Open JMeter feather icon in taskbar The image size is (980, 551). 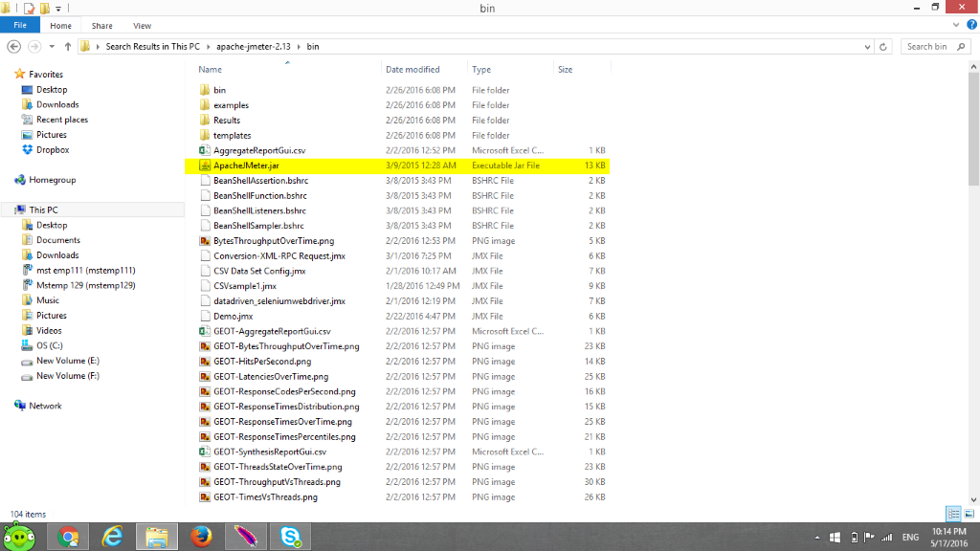(246, 537)
